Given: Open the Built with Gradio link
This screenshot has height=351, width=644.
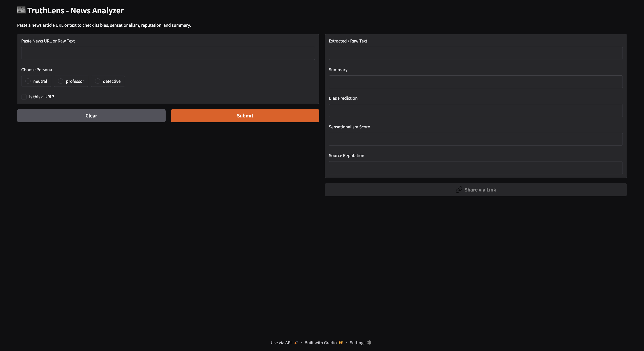Looking at the screenshot, I should pyautogui.click(x=320, y=343).
